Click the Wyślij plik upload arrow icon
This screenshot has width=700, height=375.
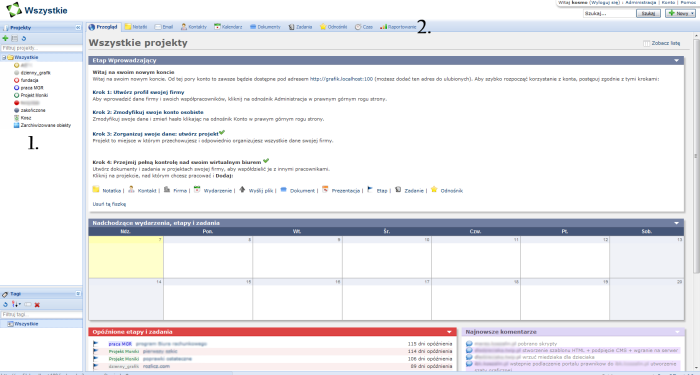242,189
